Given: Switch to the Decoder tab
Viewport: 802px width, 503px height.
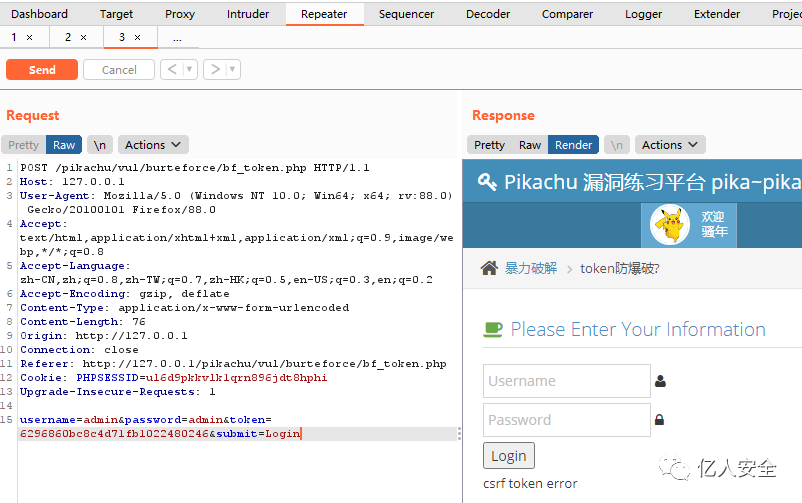Looking at the screenshot, I should point(487,14).
